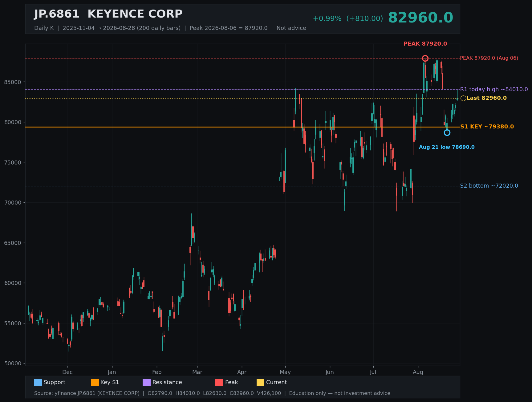Image resolution: width=532 pixels, height=402 pixels.
Task: Click the Resistance legend text
Action: pyautogui.click(x=167, y=382)
